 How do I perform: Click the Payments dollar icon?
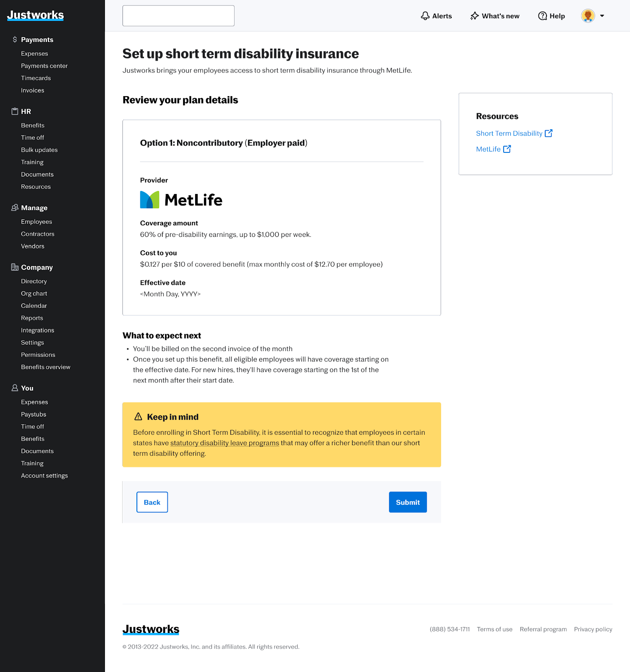tap(15, 39)
